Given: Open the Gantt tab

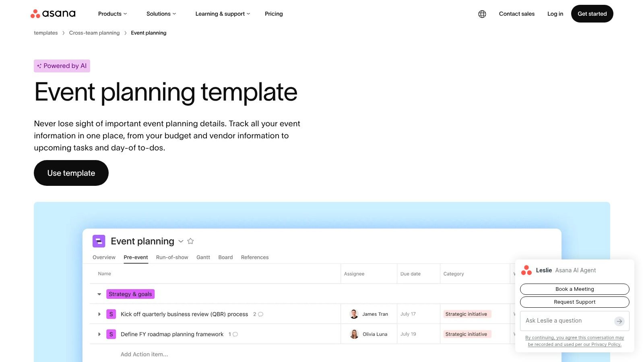Looking at the screenshot, I should click(203, 257).
